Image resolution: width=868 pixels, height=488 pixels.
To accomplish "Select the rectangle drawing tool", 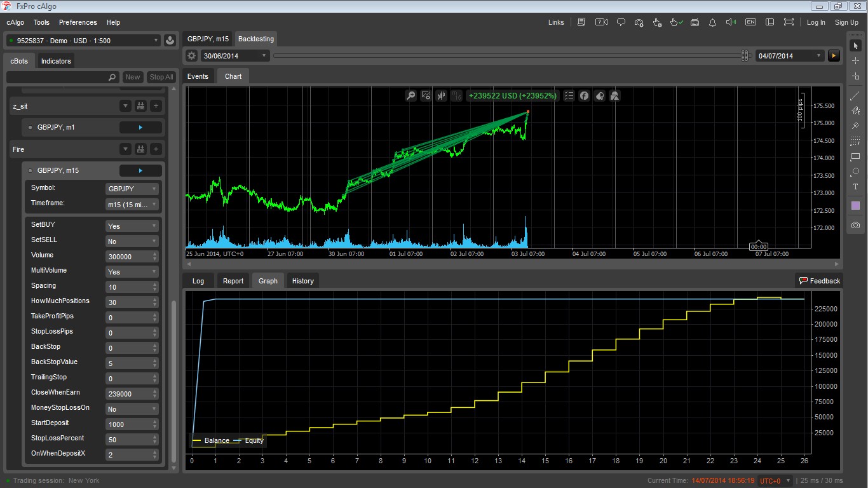I will click(855, 156).
